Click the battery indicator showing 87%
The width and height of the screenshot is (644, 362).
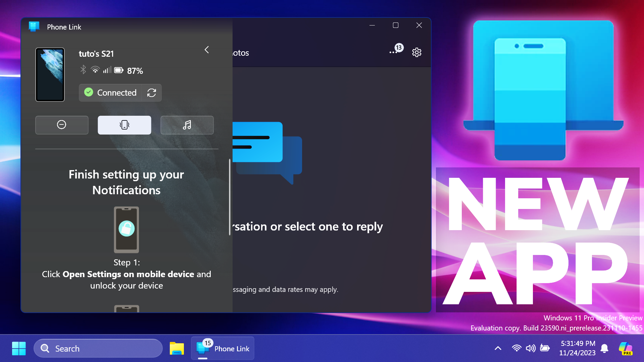point(119,70)
